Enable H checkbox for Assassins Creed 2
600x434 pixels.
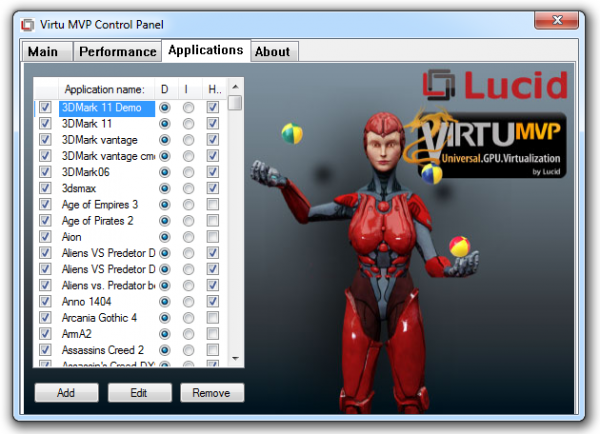(213, 350)
